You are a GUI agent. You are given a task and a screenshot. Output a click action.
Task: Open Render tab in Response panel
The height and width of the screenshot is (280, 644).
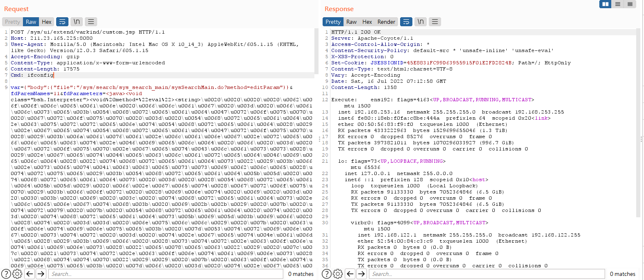pos(386,22)
